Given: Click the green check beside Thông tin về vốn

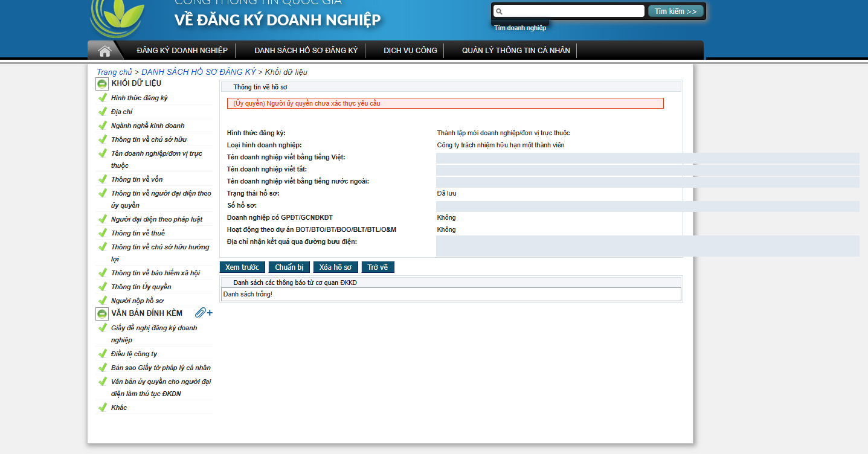Looking at the screenshot, I should point(102,179).
